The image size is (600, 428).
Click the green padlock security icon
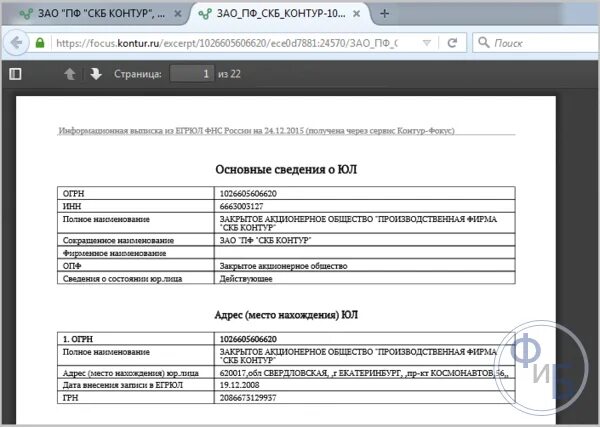(x=40, y=42)
